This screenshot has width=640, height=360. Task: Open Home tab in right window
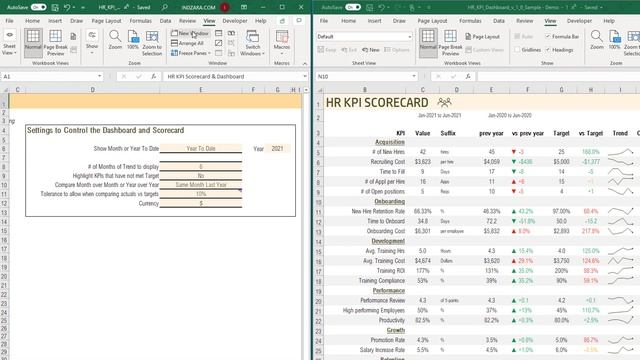(x=348, y=21)
